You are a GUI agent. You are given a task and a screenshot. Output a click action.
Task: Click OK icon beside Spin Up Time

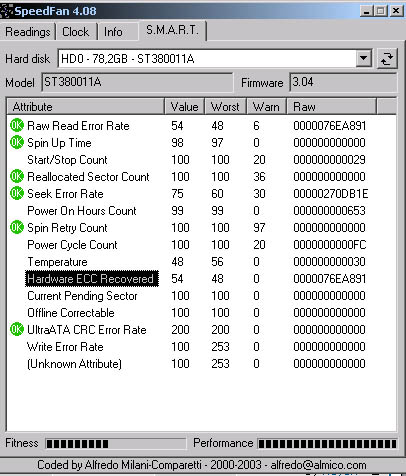tap(17, 142)
